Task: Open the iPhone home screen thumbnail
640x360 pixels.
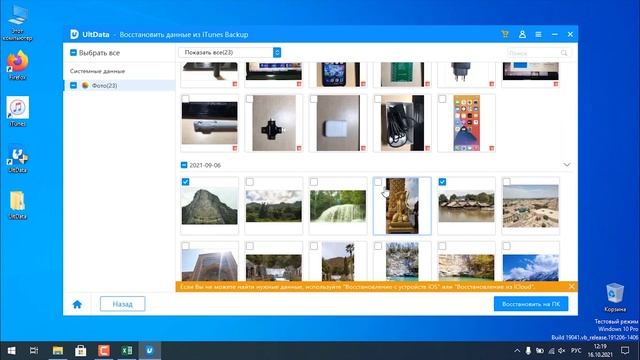Action: click(x=467, y=123)
